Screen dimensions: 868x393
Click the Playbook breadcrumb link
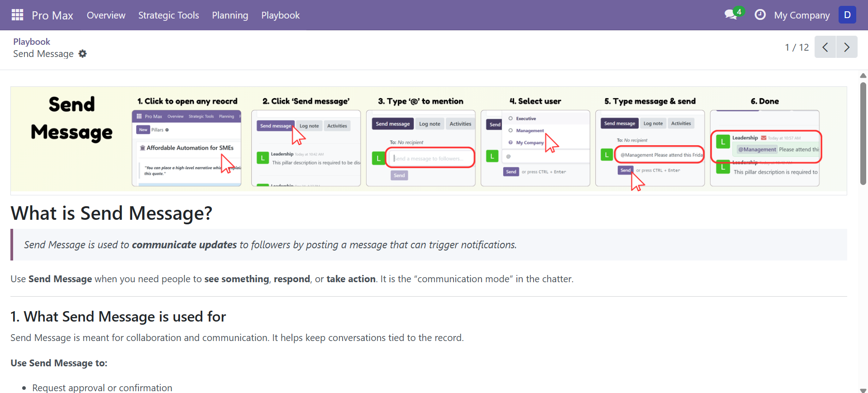click(x=32, y=42)
